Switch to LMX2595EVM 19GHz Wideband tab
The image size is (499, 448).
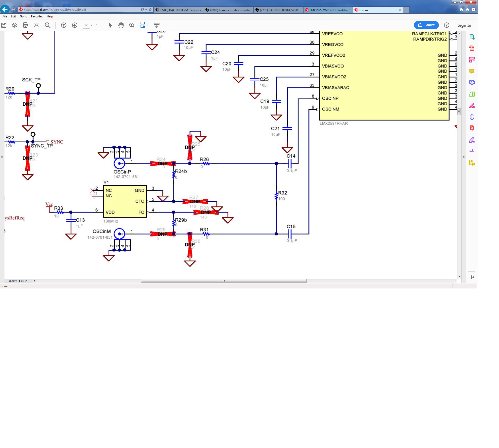click(x=328, y=10)
